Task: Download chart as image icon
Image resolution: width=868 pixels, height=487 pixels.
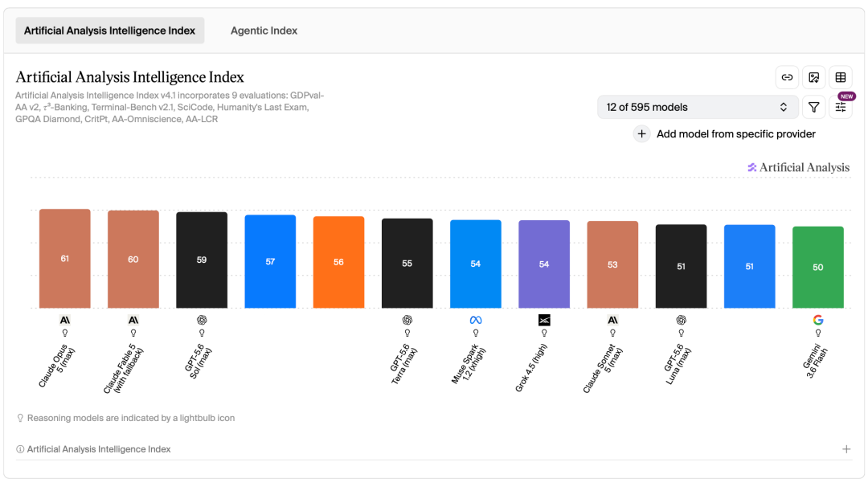Action: 813,77
